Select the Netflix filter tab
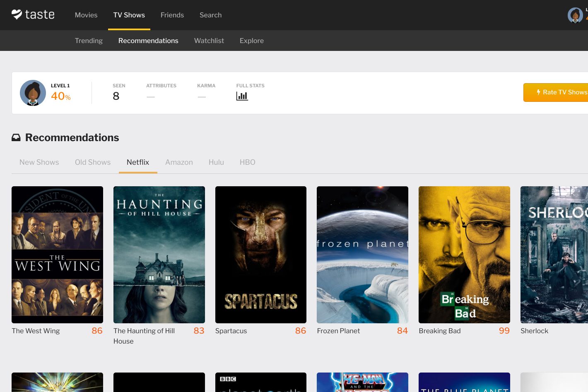Image resolution: width=588 pixels, height=392 pixels. point(138,162)
